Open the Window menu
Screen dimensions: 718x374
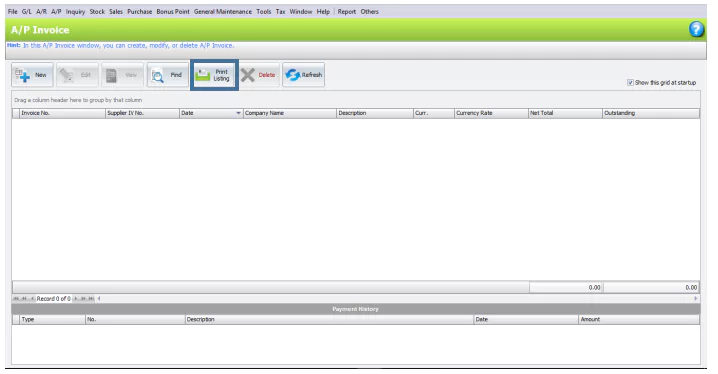click(300, 11)
